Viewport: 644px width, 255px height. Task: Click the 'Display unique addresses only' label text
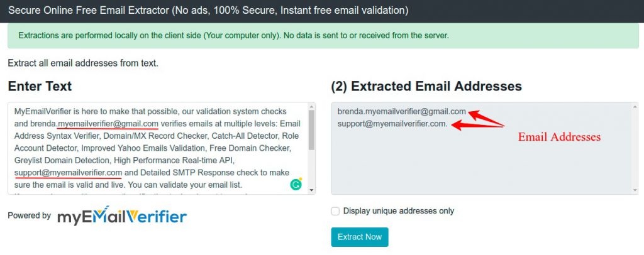(x=398, y=211)
